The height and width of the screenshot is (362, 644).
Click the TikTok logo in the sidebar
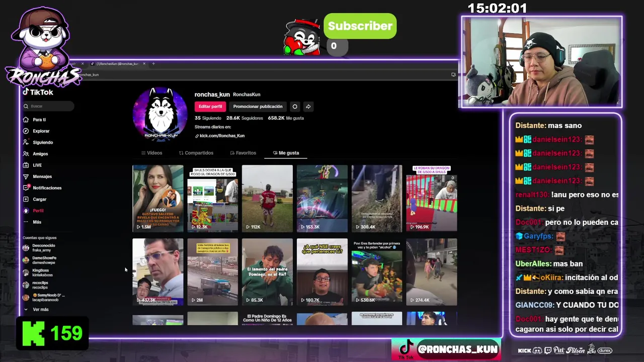(x=38, y=92)
